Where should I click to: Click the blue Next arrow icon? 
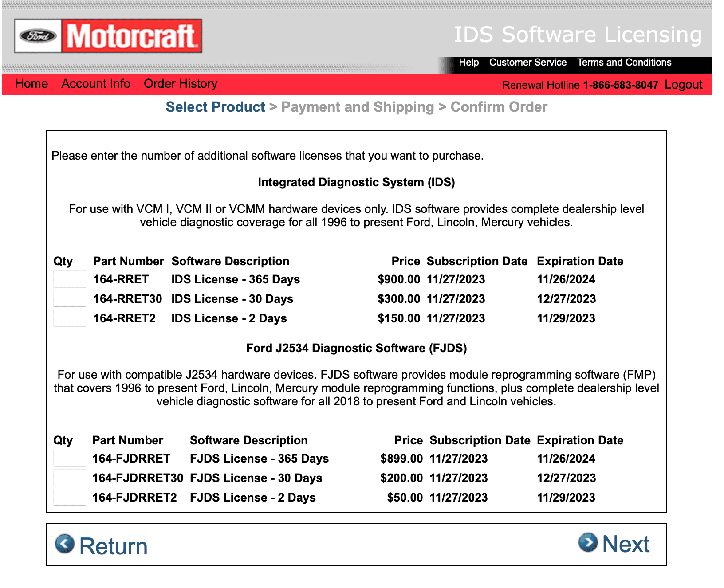point(588,542)
